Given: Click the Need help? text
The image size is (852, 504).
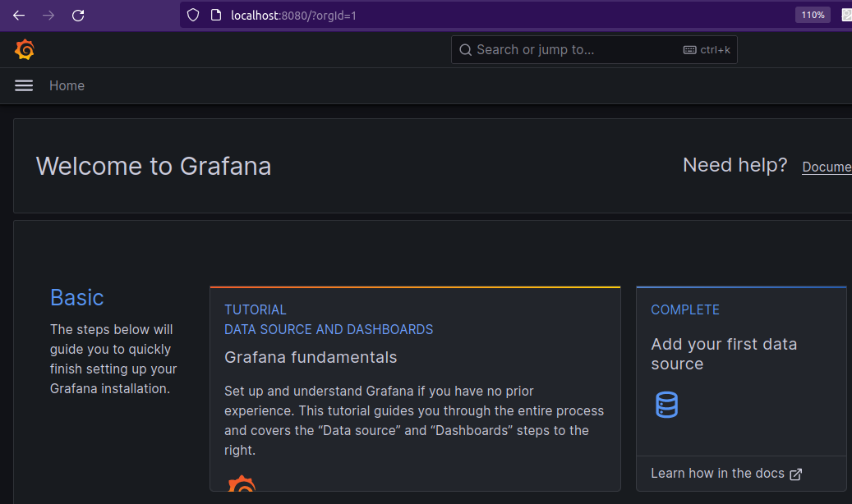Looking at the screenshot, I should click(x=735, y=165).
